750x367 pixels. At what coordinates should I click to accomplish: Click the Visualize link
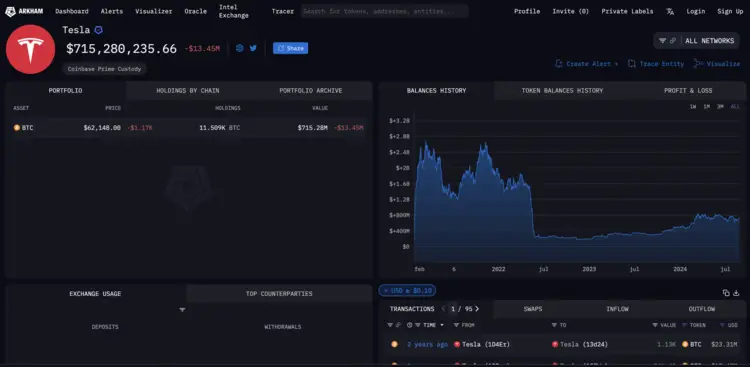click(x=717, y=64)
